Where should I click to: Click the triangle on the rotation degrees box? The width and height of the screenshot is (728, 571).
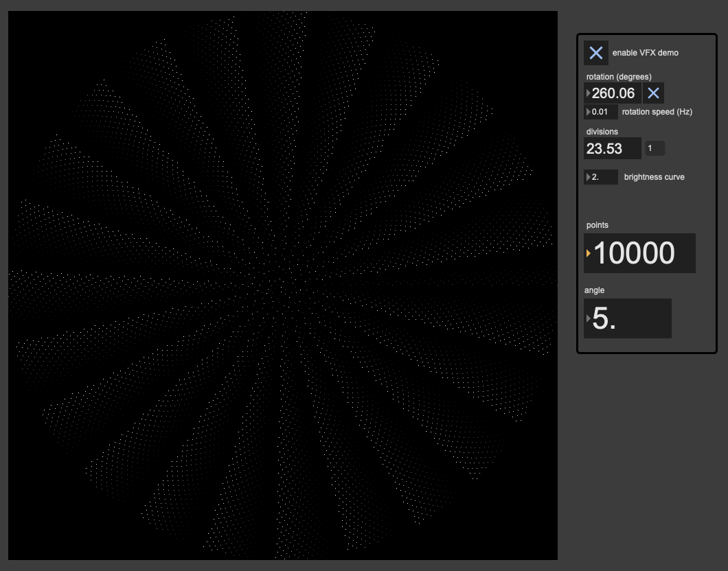pos(588,93)
